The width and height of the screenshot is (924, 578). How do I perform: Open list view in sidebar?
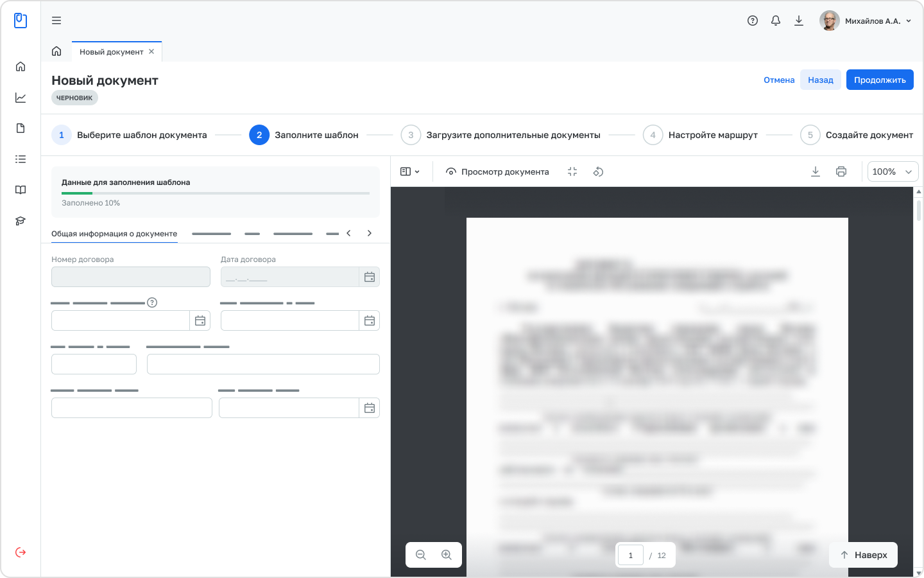(x=21, y=159)
